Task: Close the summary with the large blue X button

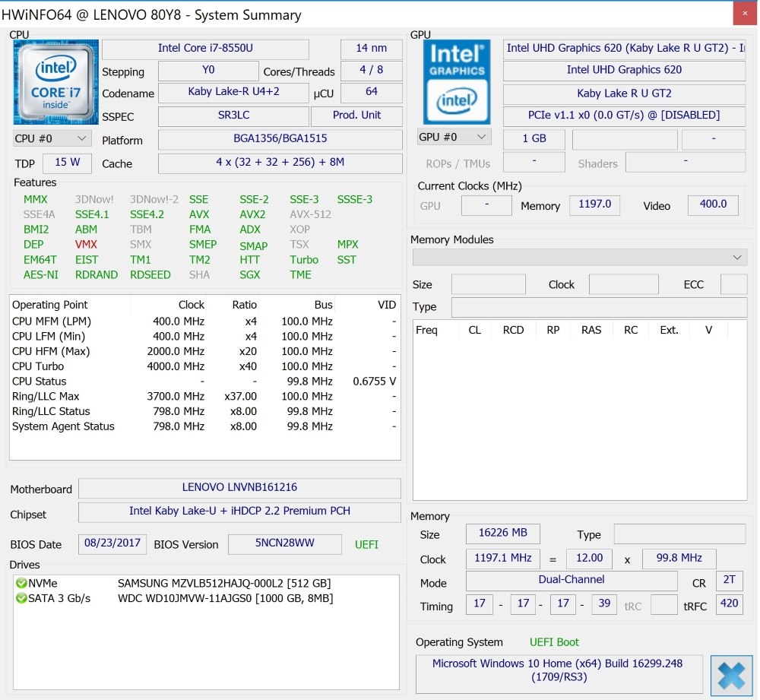Action: pos(731,675)
